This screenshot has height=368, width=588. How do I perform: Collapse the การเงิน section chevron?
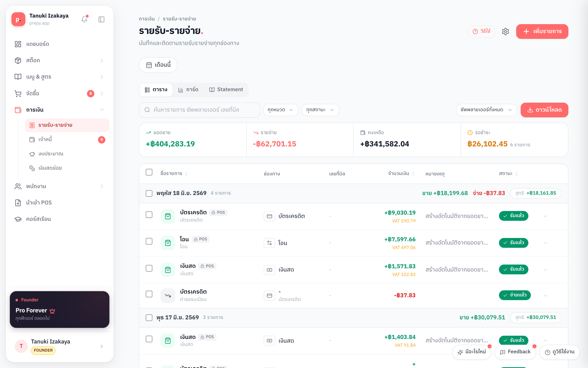pyautogui.click(x=102, y=110)
